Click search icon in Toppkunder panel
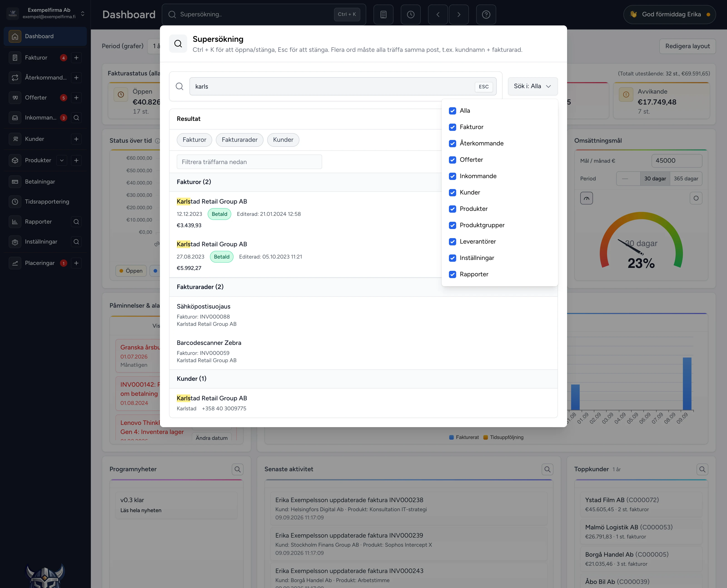 pos(702,469)
